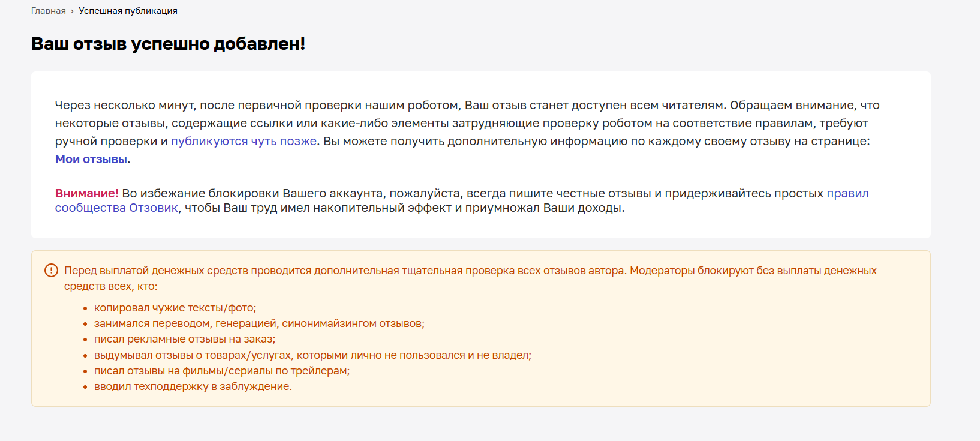Image resolution: width=980 pixels, height=441 pixels.
Task: Click bullet занимался переводом, генерацией, синонимайзингом
Action: click(259, 323)
